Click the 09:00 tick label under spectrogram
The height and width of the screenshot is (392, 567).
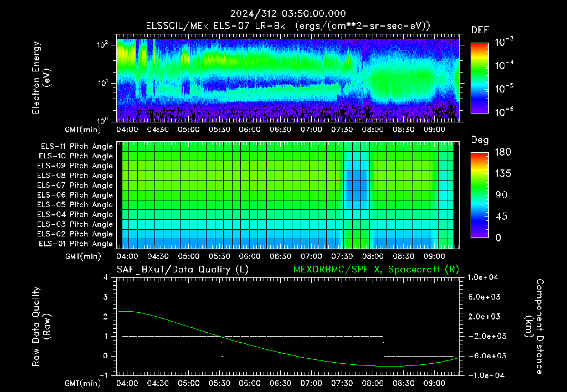[434, 130]
